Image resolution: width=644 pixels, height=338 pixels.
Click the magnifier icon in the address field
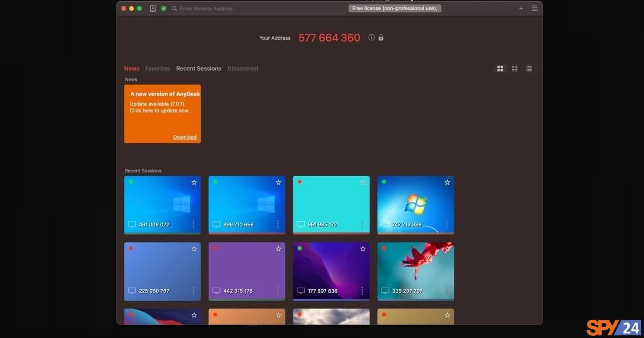(174, 9)
